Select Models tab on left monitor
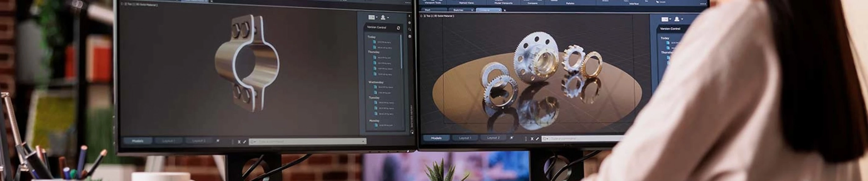The height and width of the screenshot is (181, 868). click(138, 141)
